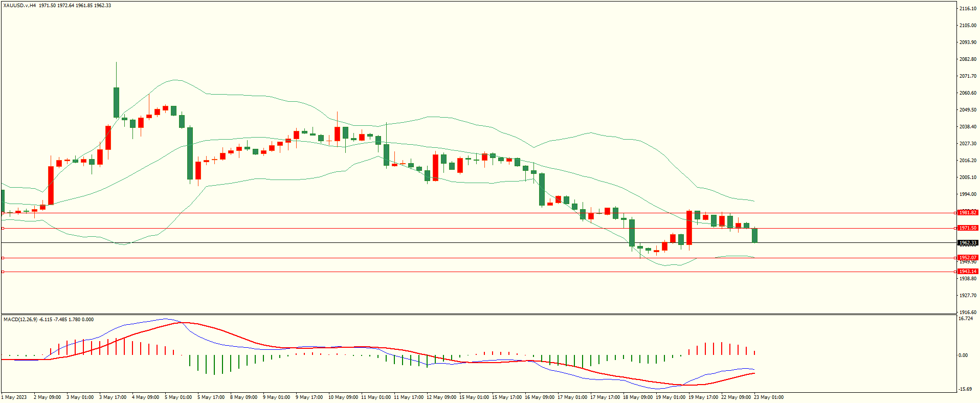Click the 3 May 17:00 time label
This screenshot has height=403, width=980.
tap(113, 397)
